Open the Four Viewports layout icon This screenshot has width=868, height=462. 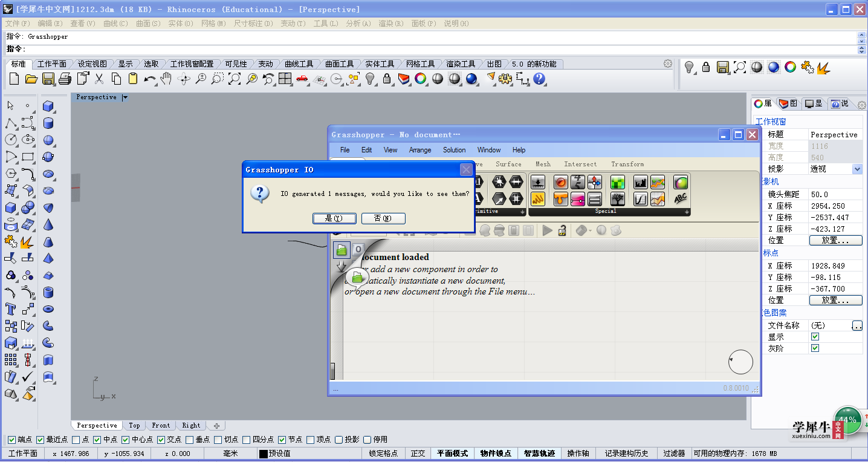tap(285, 79)
